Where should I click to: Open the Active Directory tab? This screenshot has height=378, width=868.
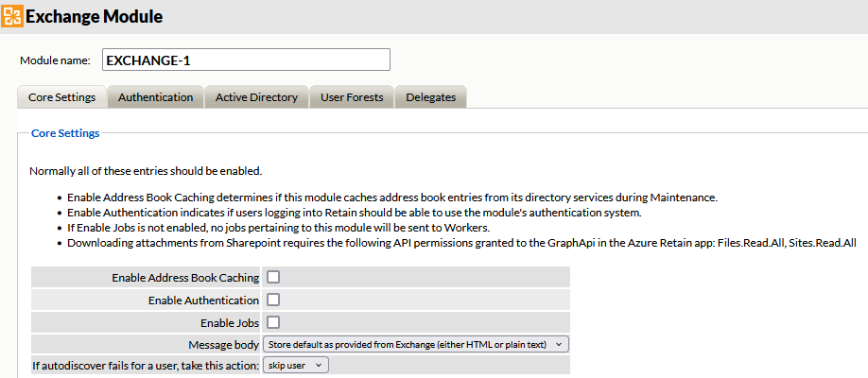(257, 97)
